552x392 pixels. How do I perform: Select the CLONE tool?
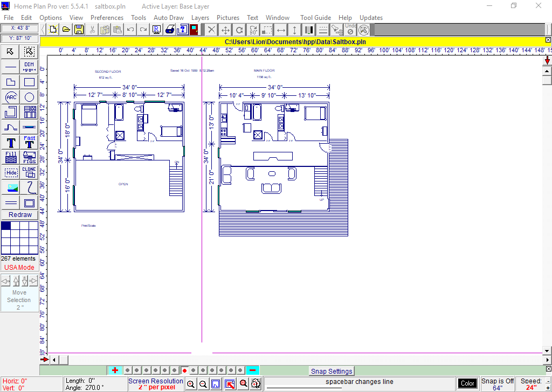pos(29,173)
